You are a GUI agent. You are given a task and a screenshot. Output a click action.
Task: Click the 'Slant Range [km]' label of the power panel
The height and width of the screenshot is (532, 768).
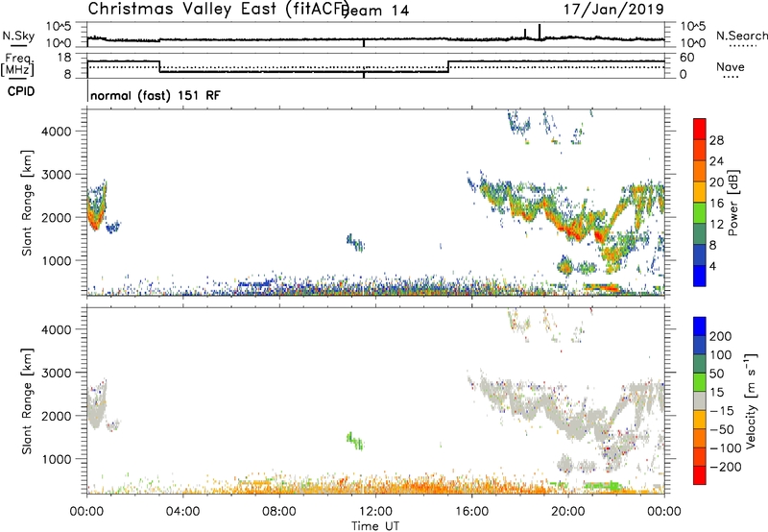click(x=27, y=203)
